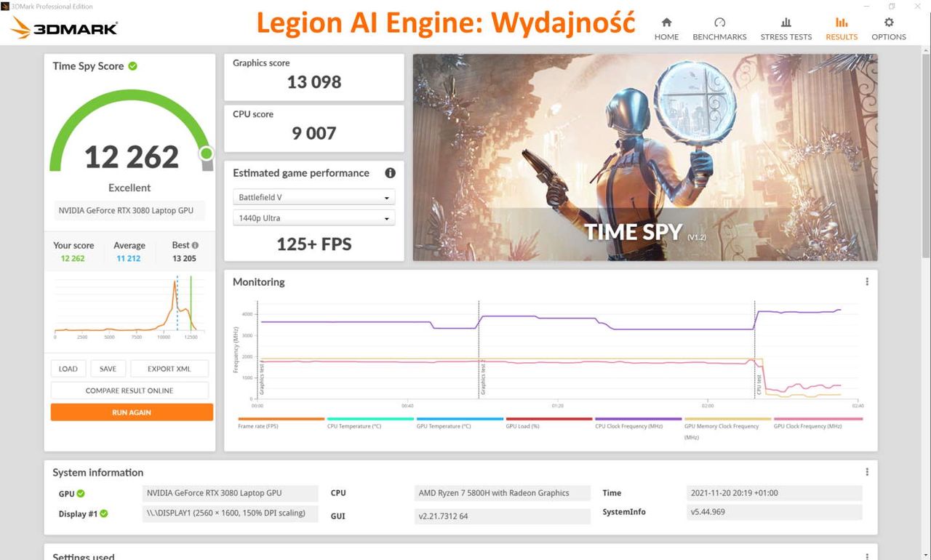Click the green gauge end knob
This screenshot has width=931, height=560.
207,153
